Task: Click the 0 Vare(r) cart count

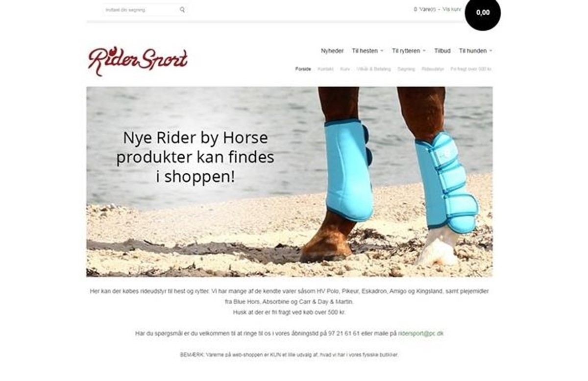Action: pos(424,9)
